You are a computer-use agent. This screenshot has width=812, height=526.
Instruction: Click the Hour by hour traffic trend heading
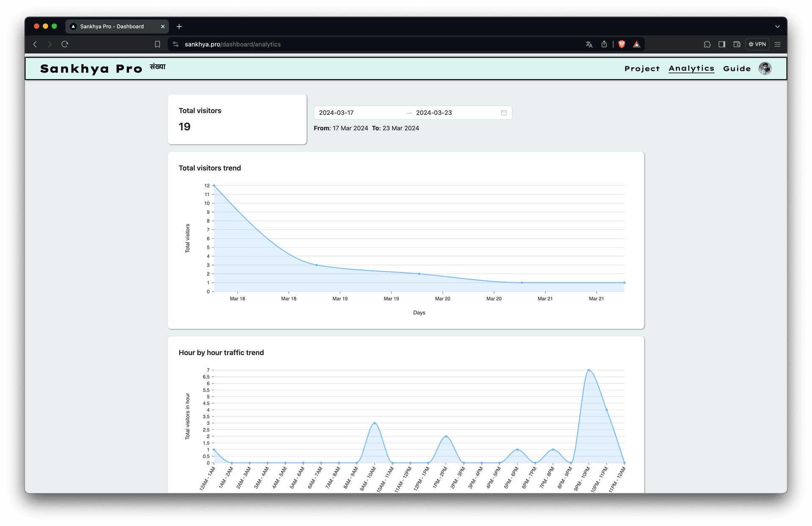[x=221, y=353]
